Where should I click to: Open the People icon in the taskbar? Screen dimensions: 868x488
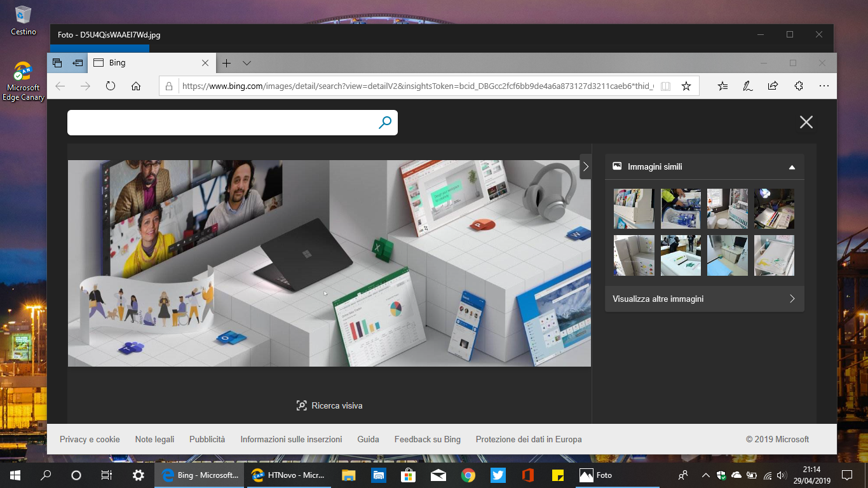click(683, 475)
